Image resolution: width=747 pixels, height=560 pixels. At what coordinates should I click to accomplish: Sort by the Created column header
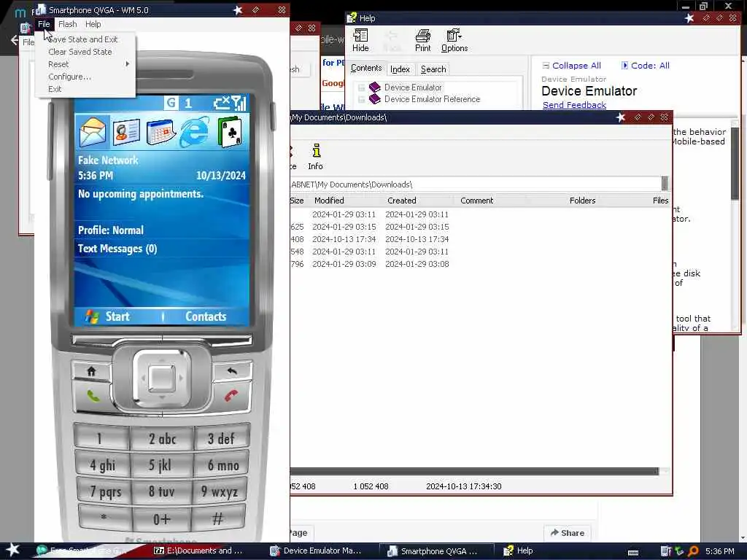coord(402,201)
